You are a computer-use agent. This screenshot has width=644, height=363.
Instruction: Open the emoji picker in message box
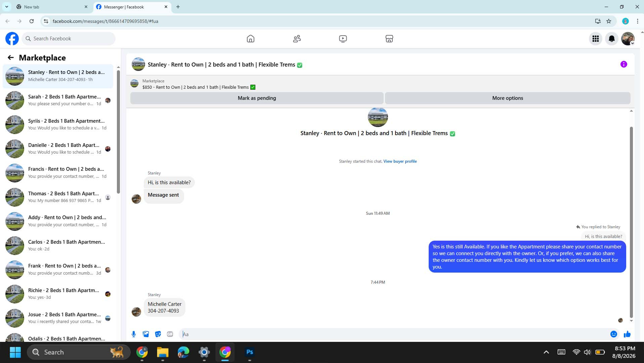coord(614,334)
